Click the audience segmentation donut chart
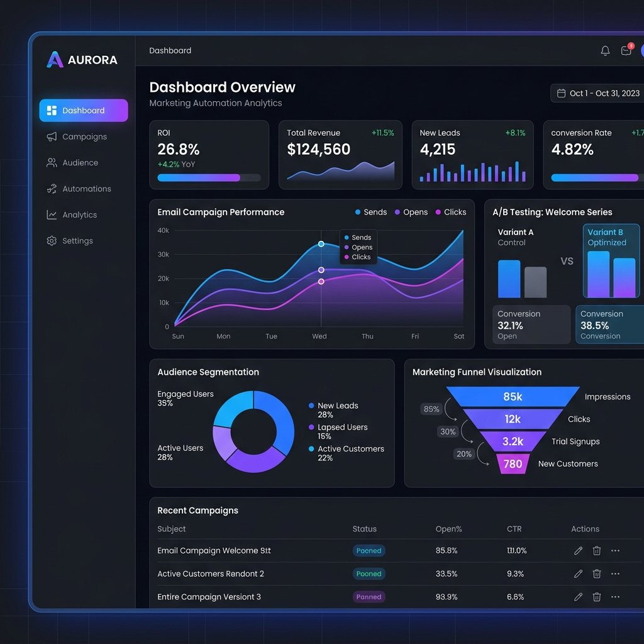This screenshot has height=644, width=644. [x=253, y=431]
